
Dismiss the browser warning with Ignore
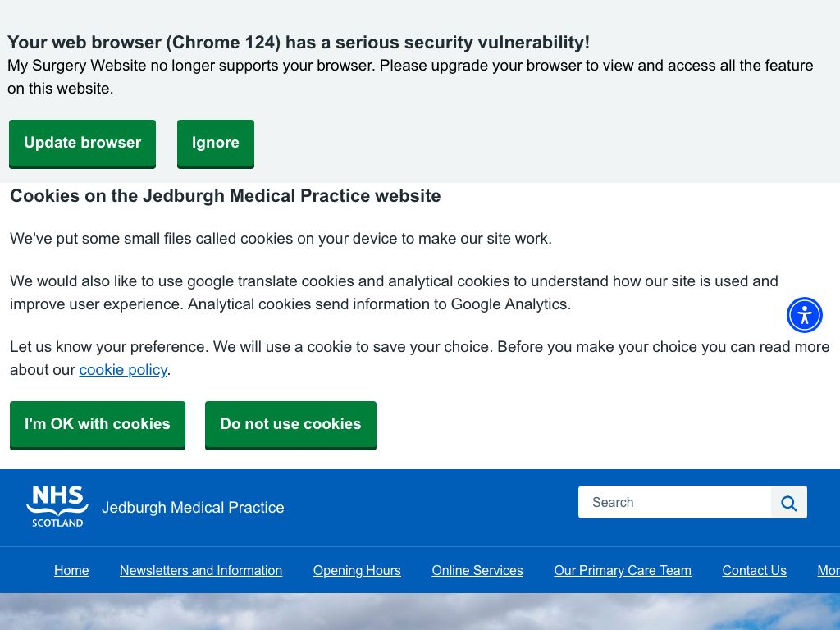216,144
